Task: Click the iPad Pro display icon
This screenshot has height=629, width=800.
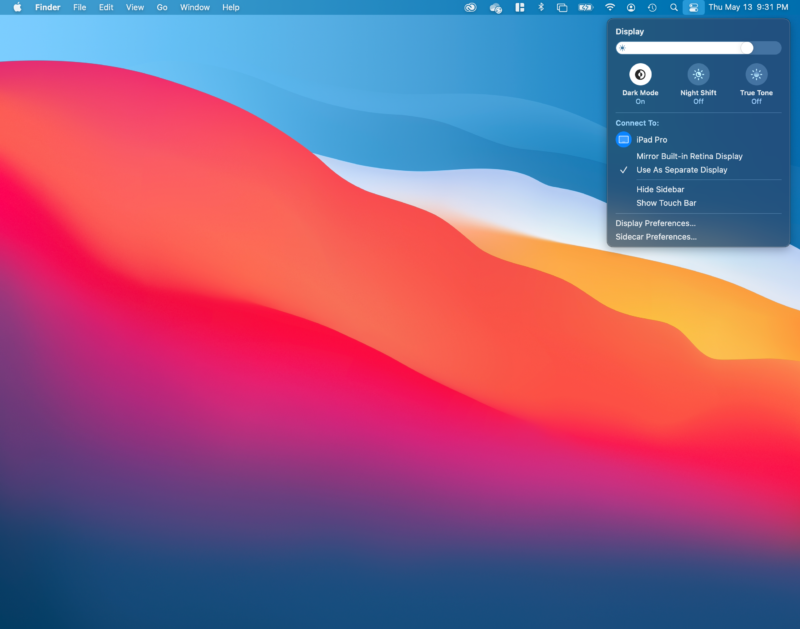Action: pos(623,139)
